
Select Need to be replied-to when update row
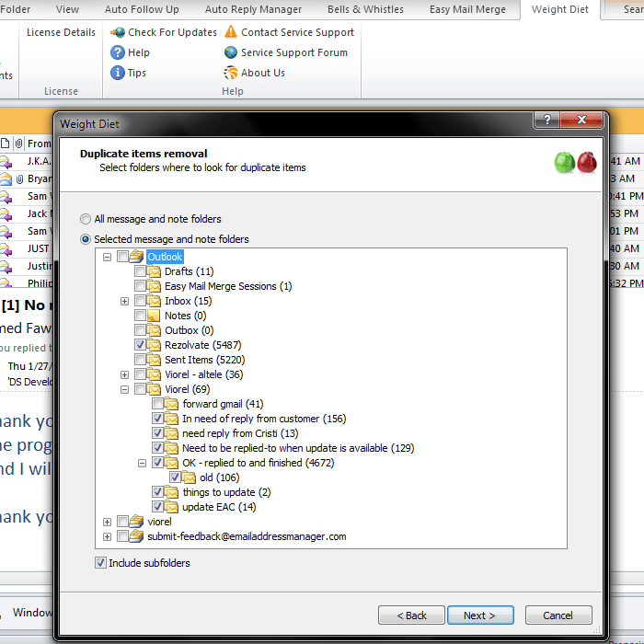[298, 448]
